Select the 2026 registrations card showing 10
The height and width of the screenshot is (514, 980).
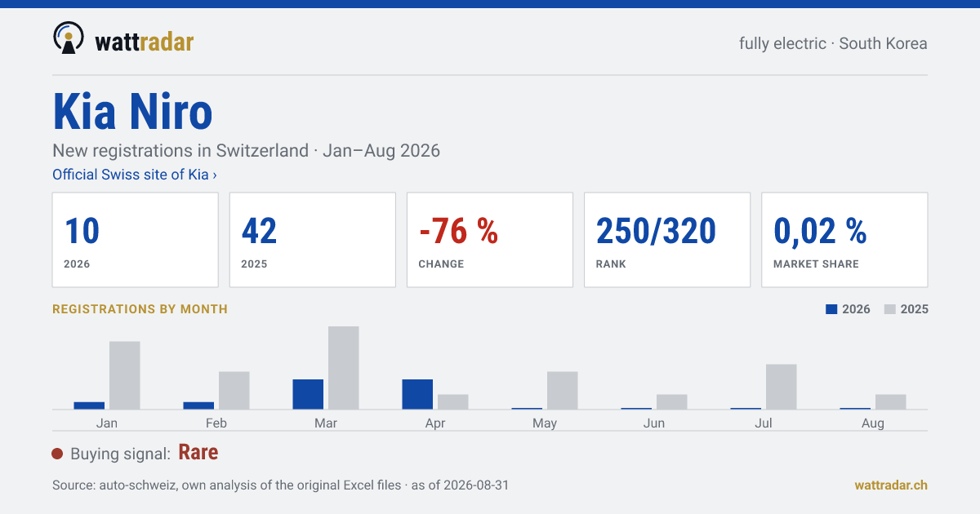[x=136, y=240]
